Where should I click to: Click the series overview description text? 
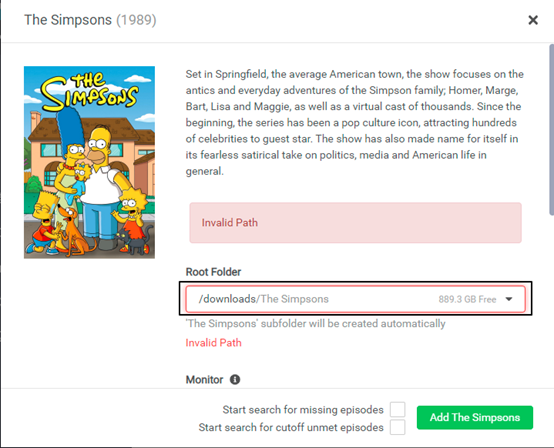(355, 123)
